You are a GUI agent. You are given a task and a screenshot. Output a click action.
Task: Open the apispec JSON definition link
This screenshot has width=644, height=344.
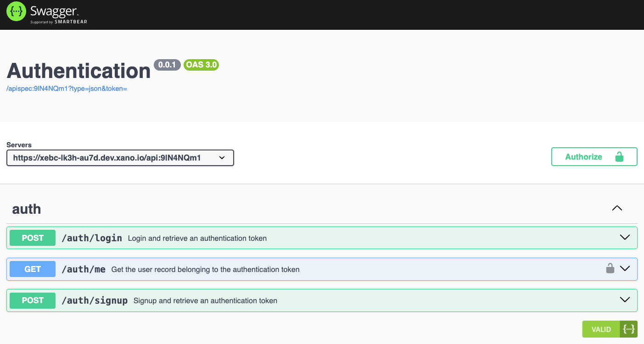point(67,88)
